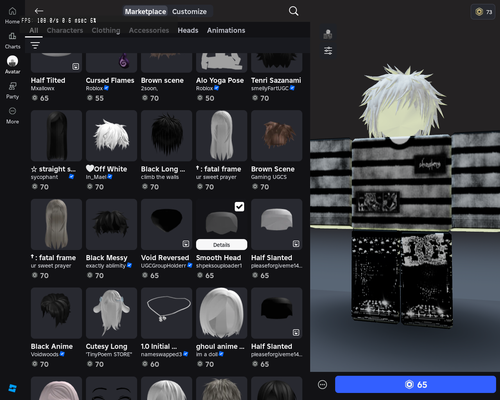Viewport: 500px width, 400px height.
Task: Click creator name im a doll
Action: [207, 354]
